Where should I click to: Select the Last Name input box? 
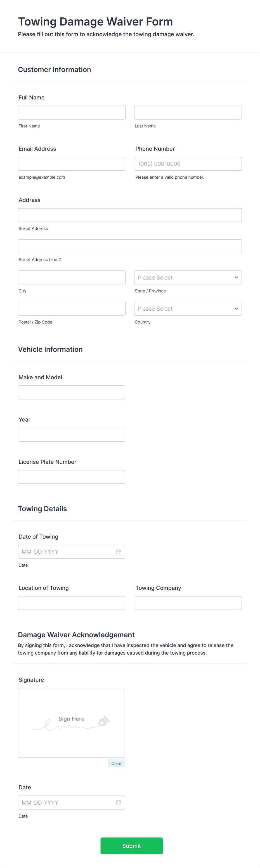[x=188, y=112]
